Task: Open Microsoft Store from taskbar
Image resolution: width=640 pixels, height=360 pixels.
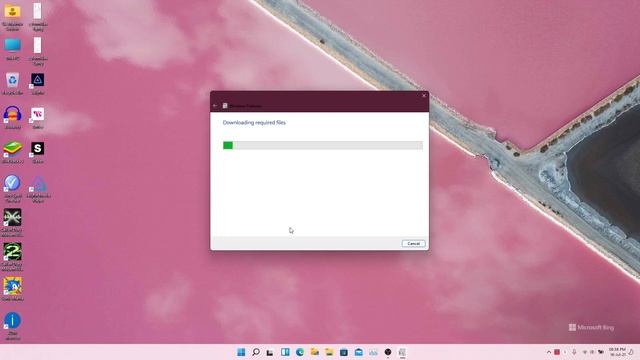Action: coord(344,352)
